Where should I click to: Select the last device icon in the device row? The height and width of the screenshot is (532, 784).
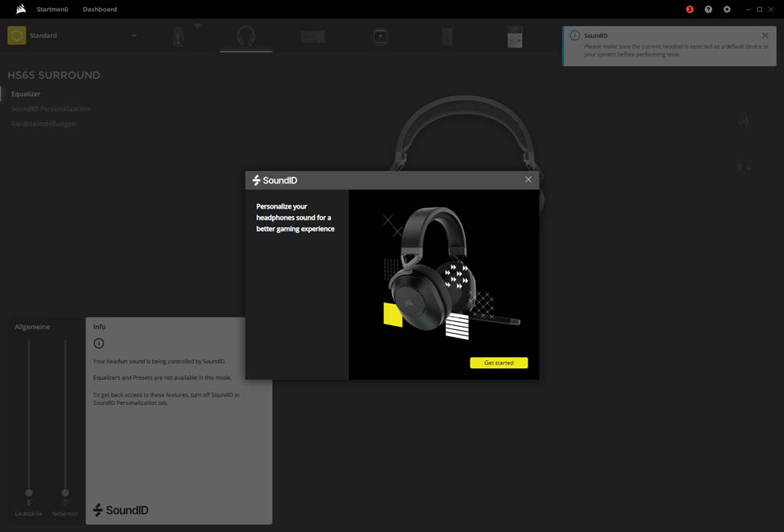click(x=515, y=37)
